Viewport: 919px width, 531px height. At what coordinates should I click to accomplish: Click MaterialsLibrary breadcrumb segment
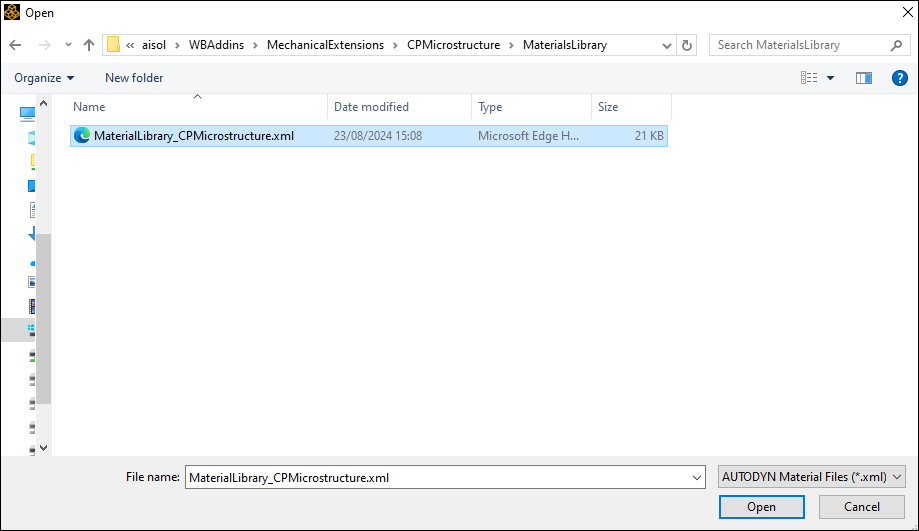click(x=565, y=45)
